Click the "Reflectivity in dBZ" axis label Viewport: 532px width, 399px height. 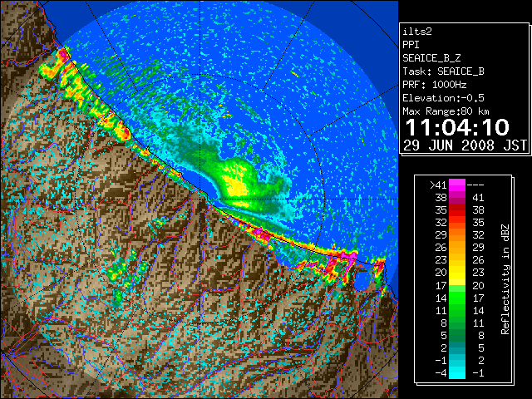pyautogui.click(x=505, y=279)
